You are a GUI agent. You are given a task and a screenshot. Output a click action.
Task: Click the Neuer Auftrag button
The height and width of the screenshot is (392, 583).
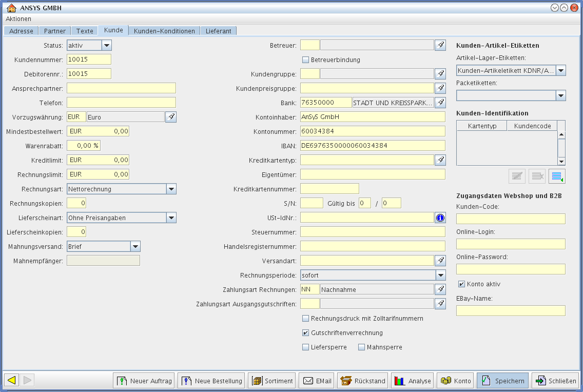(144, 381)
